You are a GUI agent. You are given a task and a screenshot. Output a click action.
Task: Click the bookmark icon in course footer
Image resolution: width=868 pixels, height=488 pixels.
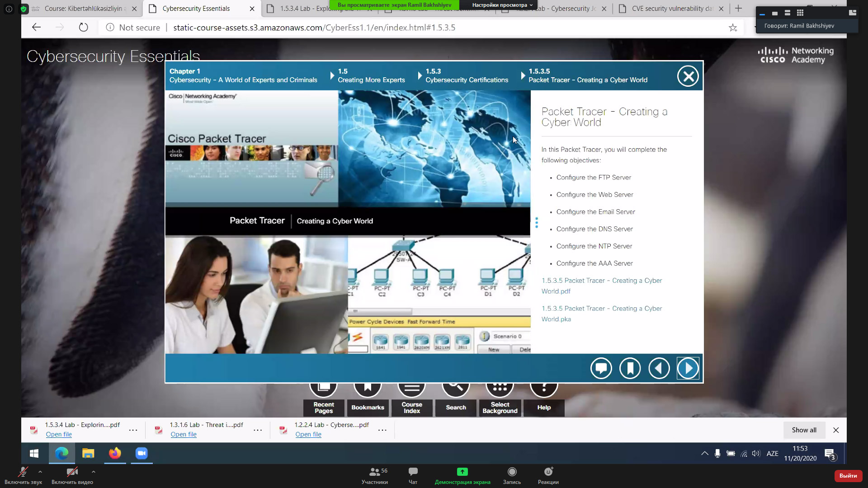[x=630, y=368]
